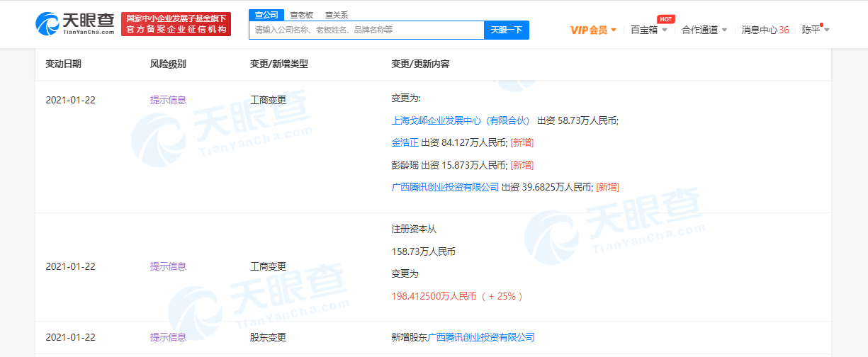This screenshot has height=357, width=868.
Task: Open 消息中心 notifications
Action: coord(760,30)
